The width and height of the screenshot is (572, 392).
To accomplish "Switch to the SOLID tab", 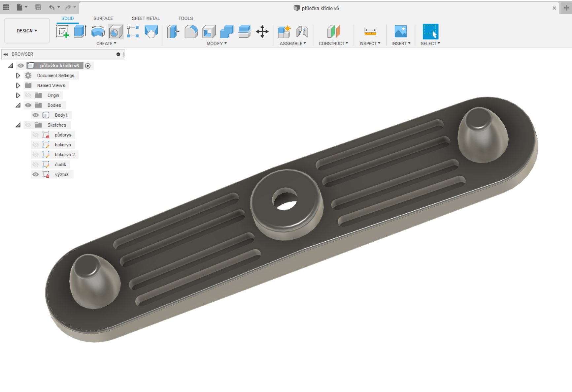I will tap(67, 18).
